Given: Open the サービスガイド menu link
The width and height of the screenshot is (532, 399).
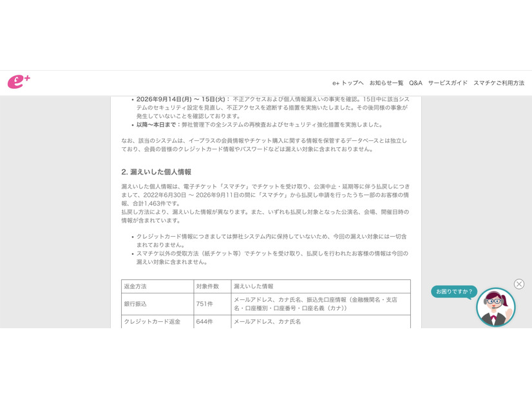Looking at the screenshot, I should tap(448, 83).
